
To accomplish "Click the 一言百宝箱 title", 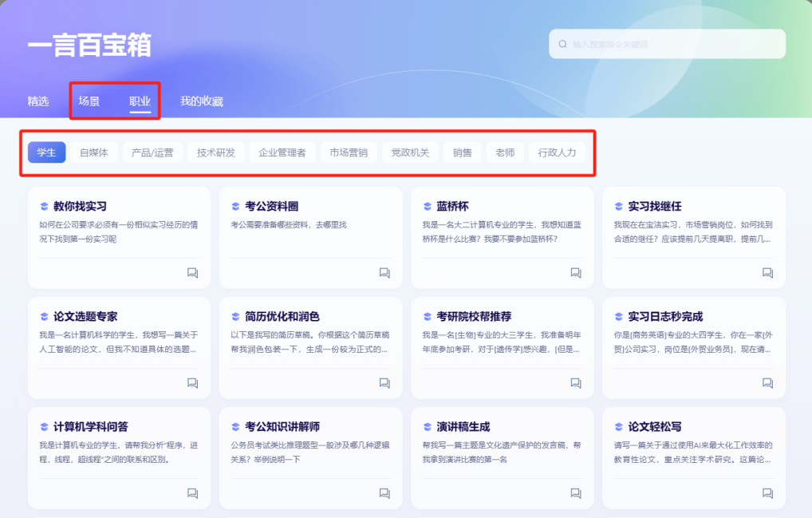I will [x=89, y=45].
